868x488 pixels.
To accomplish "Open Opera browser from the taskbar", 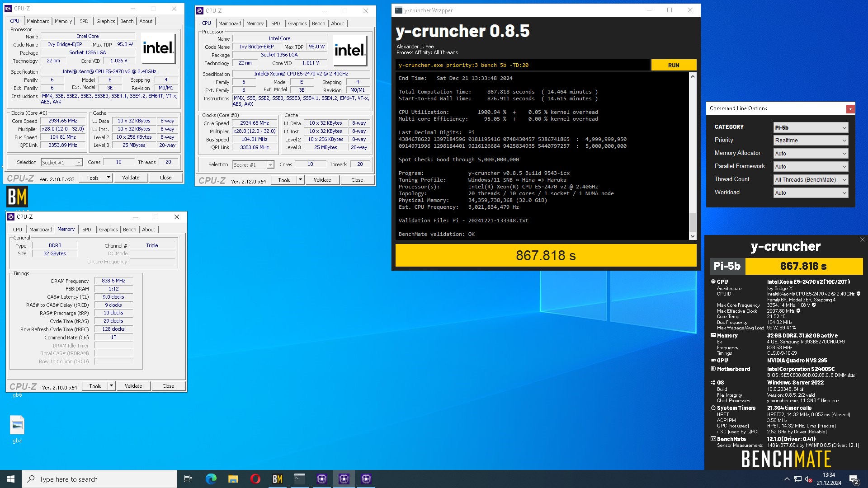I will 255,479.
